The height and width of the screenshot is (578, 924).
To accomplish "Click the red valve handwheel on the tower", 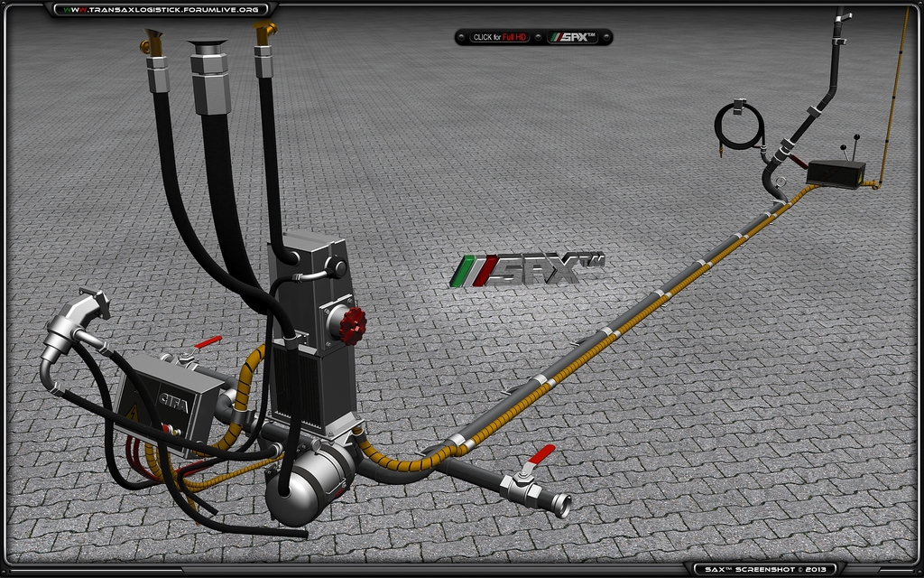I will 353,323.
